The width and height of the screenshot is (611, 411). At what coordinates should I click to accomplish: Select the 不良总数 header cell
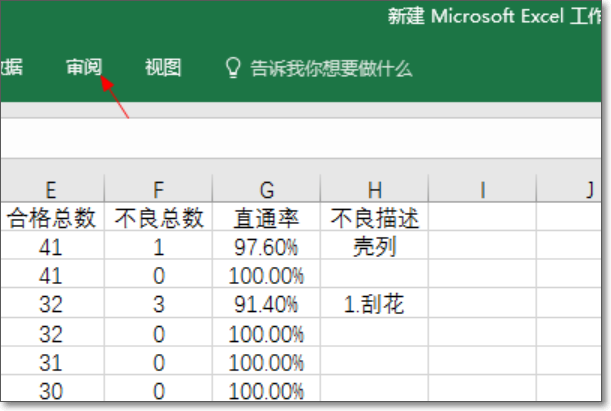pyautogui.click(x=159, y=218)
